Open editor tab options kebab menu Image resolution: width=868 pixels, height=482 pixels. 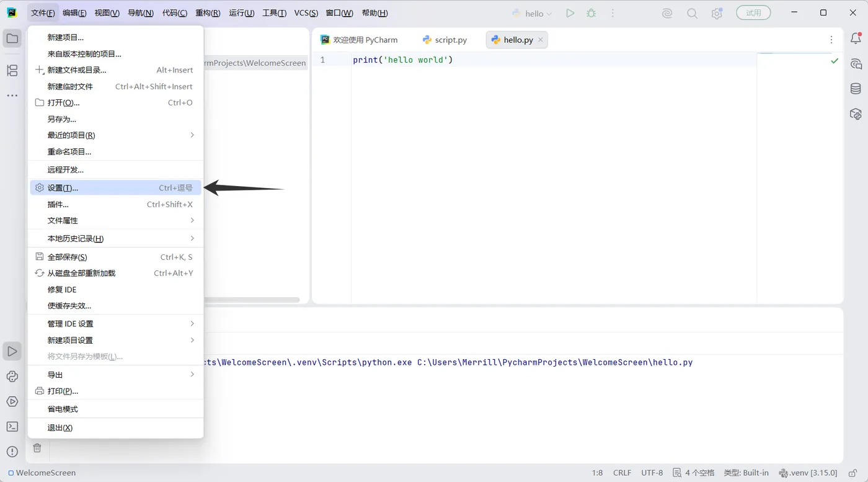(831, 40)
